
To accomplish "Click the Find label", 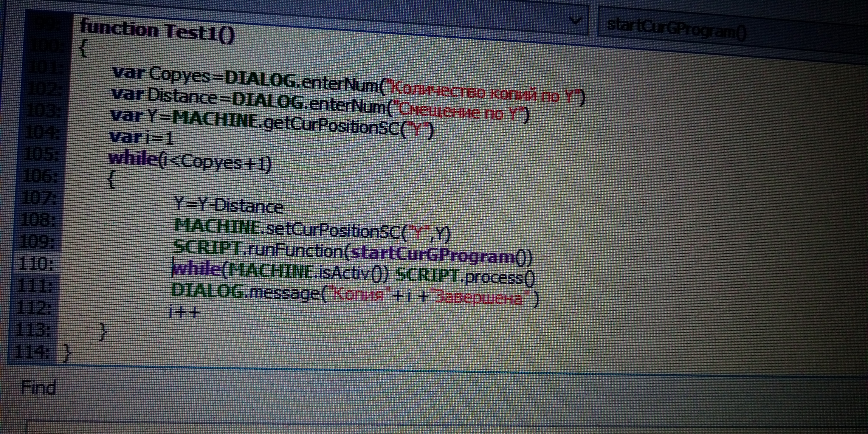I will tap(38, 387).
